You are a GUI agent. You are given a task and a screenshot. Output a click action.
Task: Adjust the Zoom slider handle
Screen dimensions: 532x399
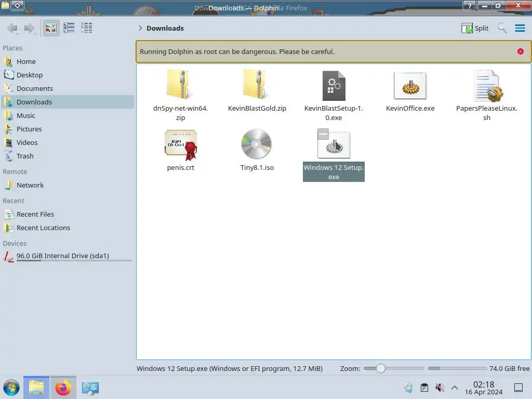(381, 368)
